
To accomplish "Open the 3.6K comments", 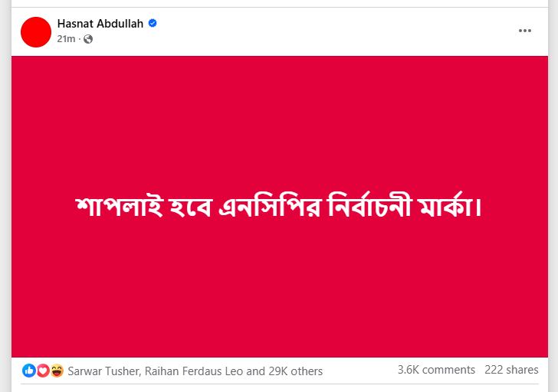I will point(436,370).
